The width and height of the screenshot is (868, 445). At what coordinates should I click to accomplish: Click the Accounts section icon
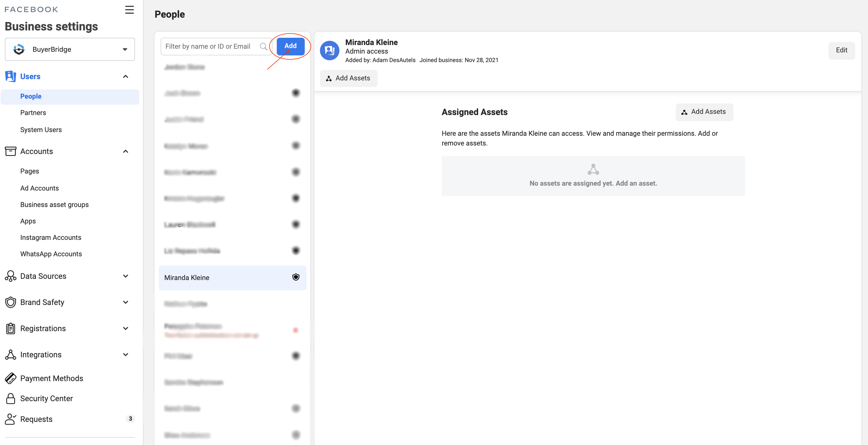tap(10, 151)
